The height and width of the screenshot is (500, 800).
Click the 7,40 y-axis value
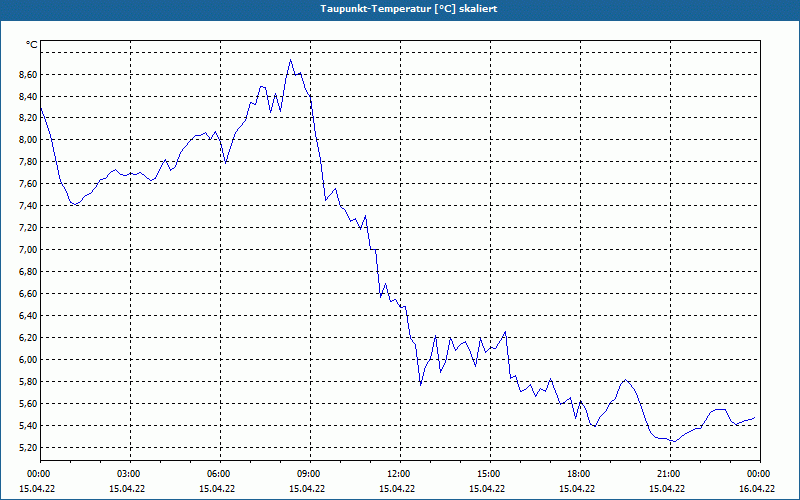point(28,206)
